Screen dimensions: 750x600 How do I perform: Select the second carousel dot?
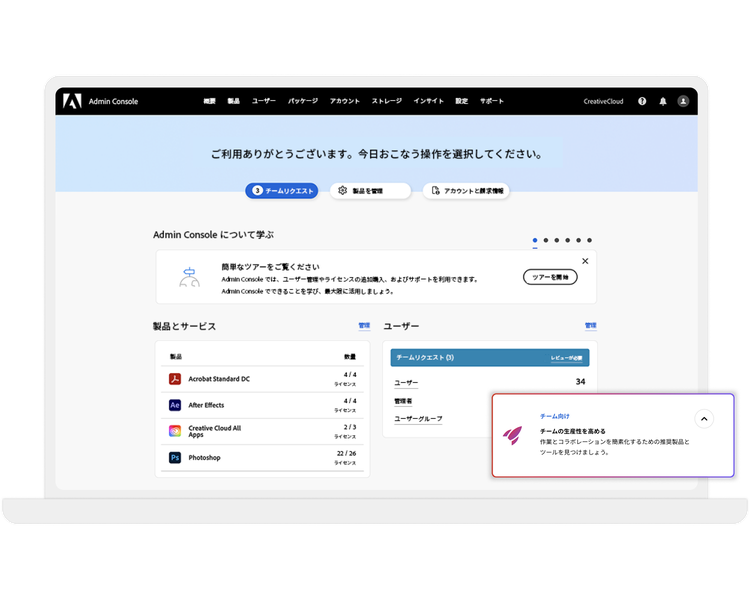pos(546,240)
